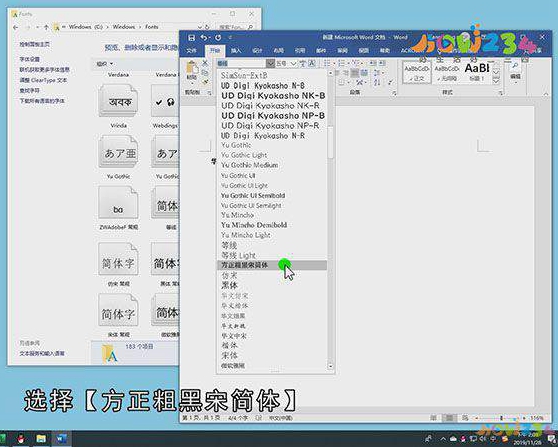Image resolution: width=558 pixels, height=447 pixels.
Task: Open the paragraph group dialog launcher
Action: point(394,93)
